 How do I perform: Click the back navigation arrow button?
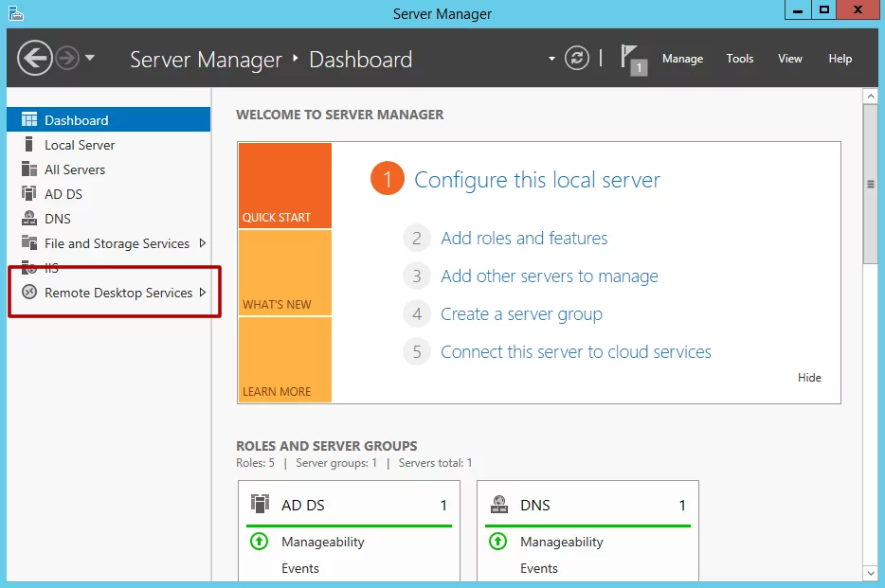(x=35, y=59)
